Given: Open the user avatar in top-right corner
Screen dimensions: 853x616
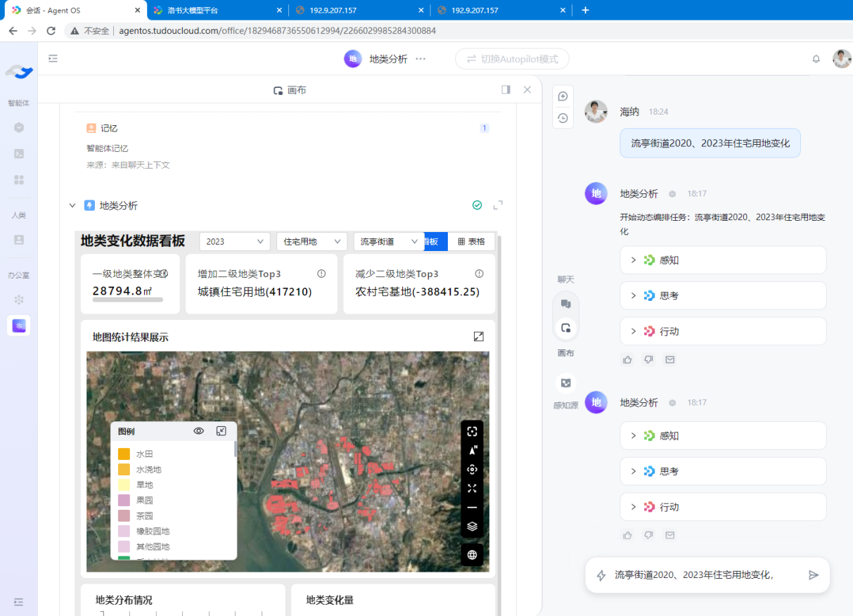Looking at the screenshot, I should click(x=842, y=59).
